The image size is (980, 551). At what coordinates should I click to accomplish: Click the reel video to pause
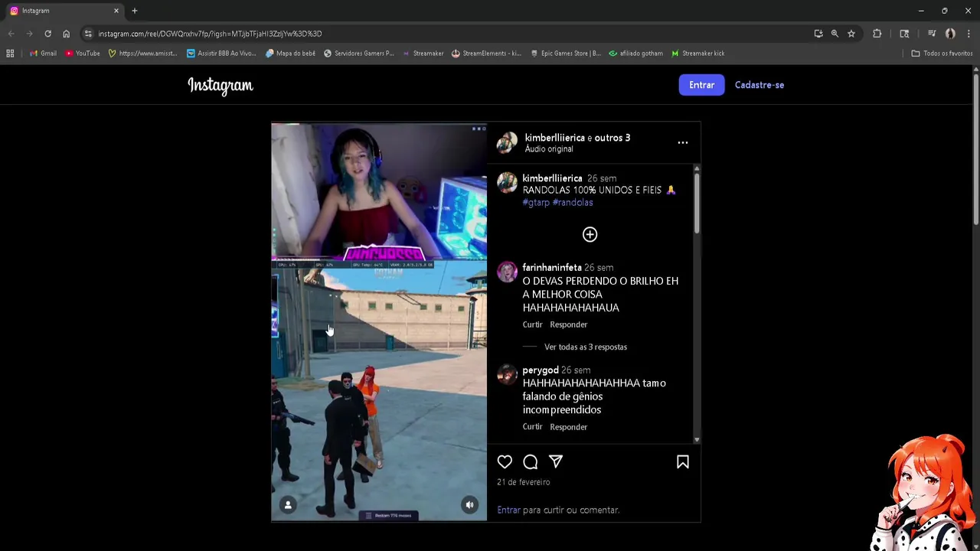[379, 321]
